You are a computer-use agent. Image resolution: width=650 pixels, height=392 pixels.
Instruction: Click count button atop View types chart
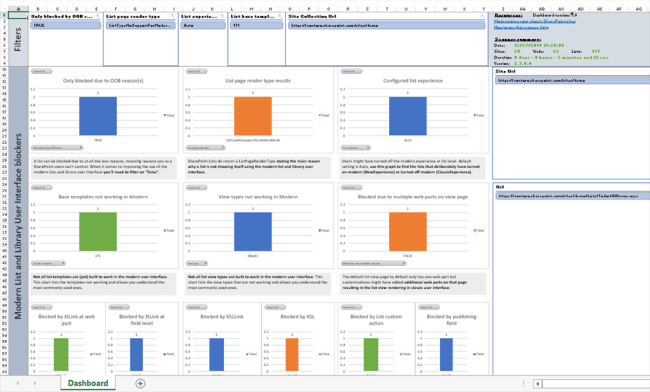point(196,188)
